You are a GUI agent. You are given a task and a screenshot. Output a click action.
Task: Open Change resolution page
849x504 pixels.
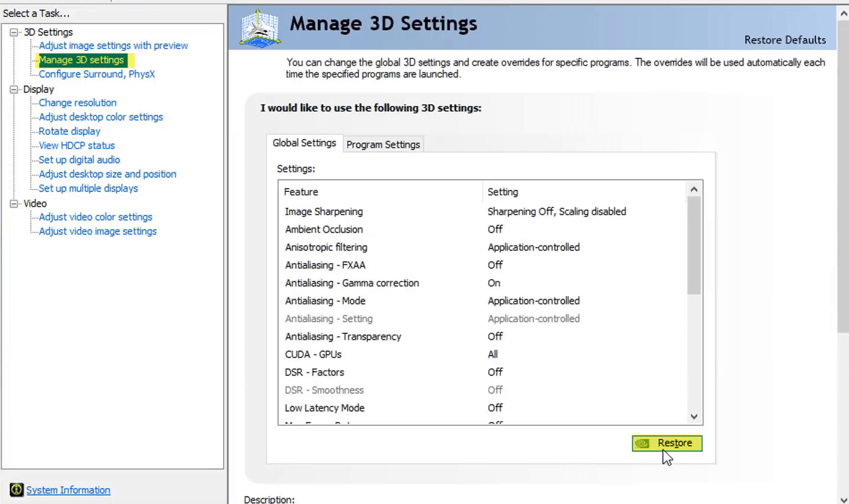[x=77, y=102]
